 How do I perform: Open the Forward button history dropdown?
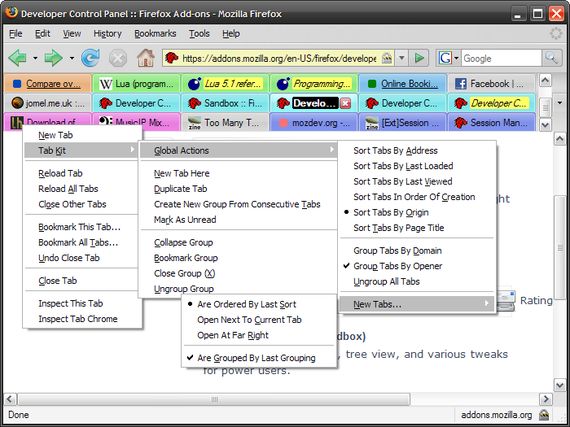[72, 58]
